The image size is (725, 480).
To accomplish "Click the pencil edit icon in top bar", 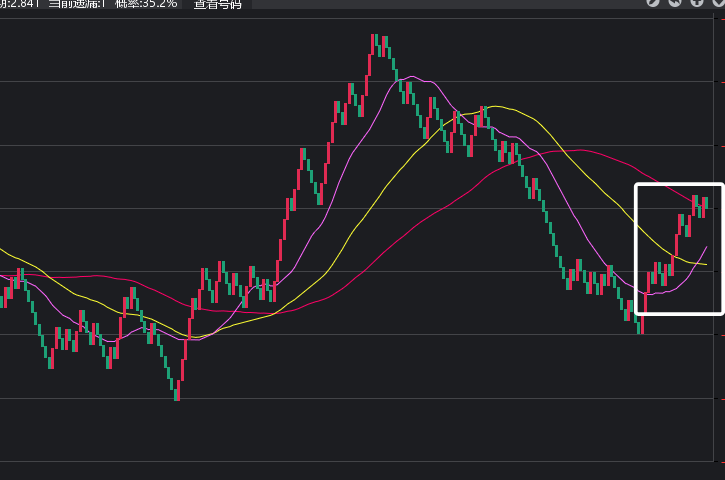I will pyautogui.click(x=653, y=3).
